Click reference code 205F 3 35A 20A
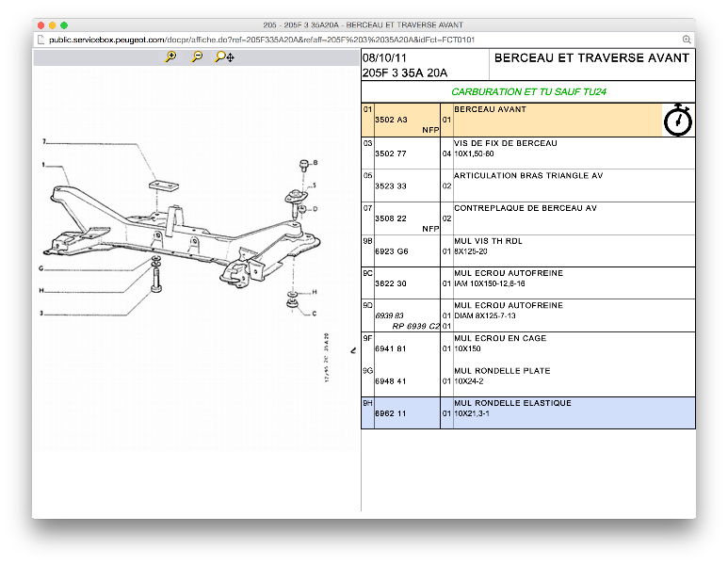 point(405,73)
